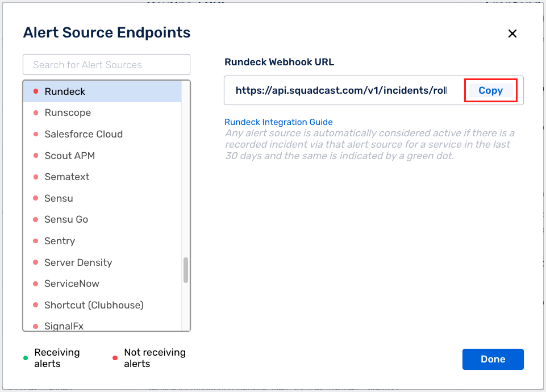Select the Scout APM alert source

(69, 156)
